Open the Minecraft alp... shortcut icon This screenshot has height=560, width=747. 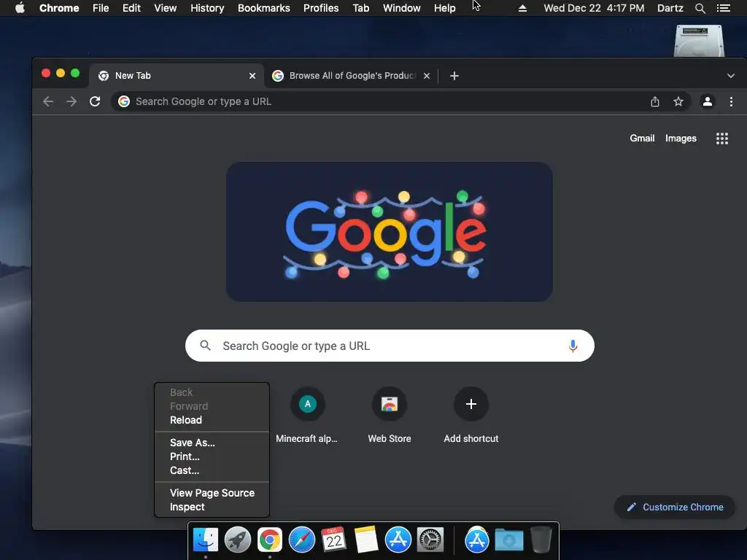[x=307, y=404]
